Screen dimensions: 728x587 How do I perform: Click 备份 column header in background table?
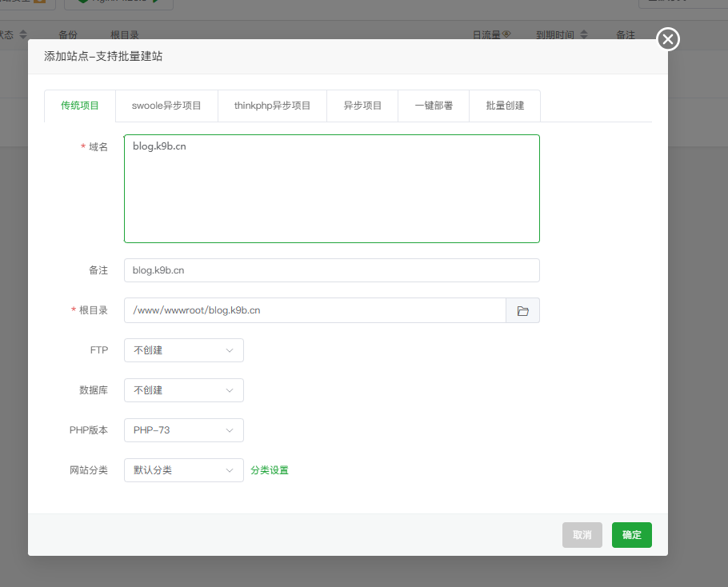(x=68, y=35)
